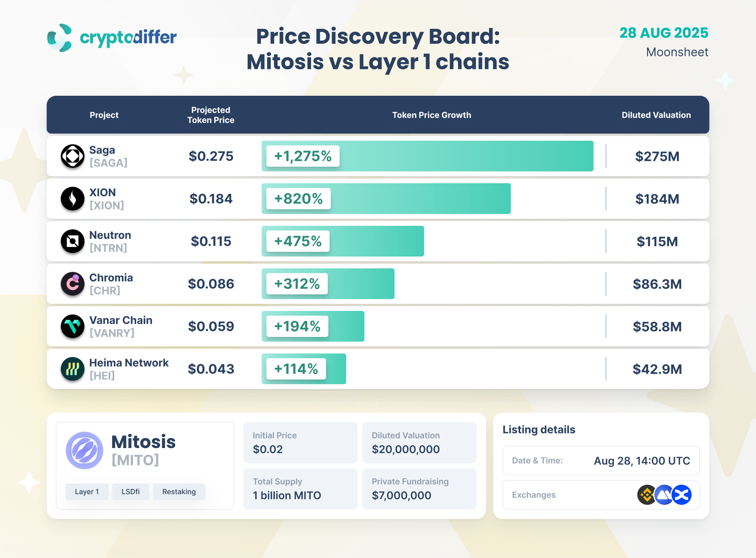Image resolution: width=756 pixels, height=558 pixels.
Task: Click the Chromia +312% growth bar
Action: coord(328,284)
